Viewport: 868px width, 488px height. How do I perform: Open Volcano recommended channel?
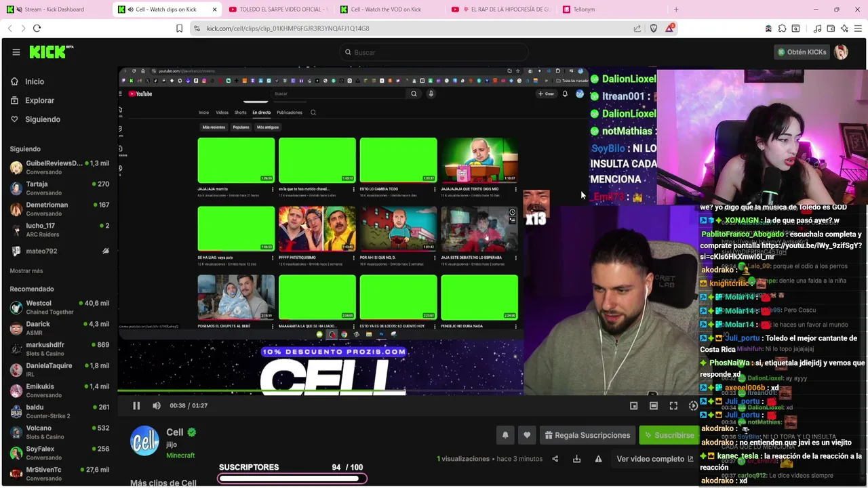(59, 432)
